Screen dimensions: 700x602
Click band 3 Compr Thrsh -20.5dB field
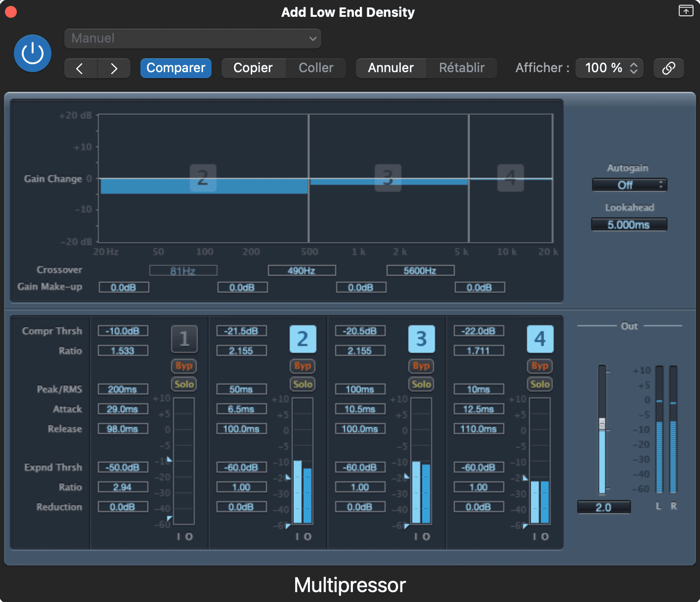(x=360, y=331)
